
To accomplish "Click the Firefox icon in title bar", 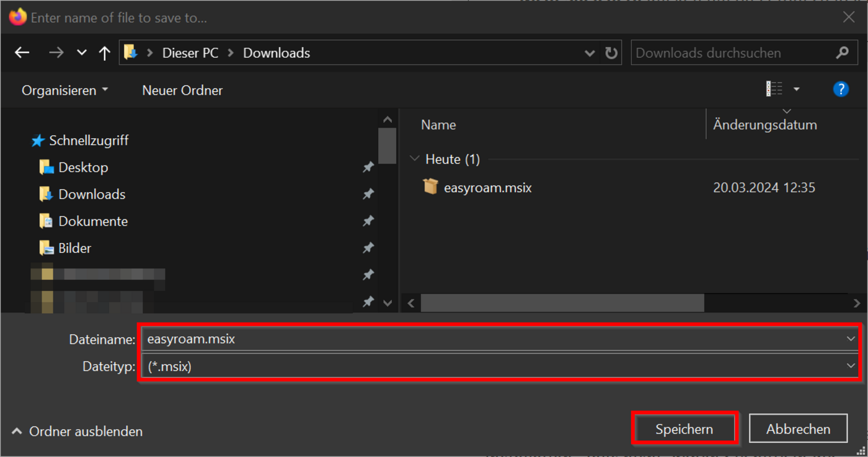I will (x=17, y=17).
